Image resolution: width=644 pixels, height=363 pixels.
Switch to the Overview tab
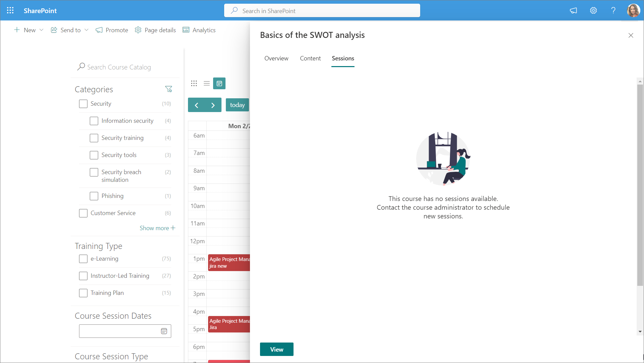pyautogui.click(x=276, y=58)
